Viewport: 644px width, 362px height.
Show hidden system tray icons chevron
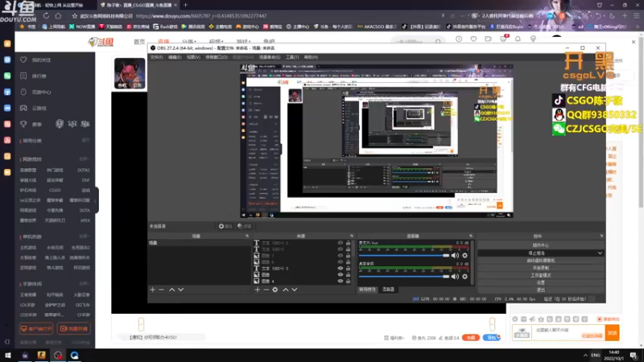(585, 356)
